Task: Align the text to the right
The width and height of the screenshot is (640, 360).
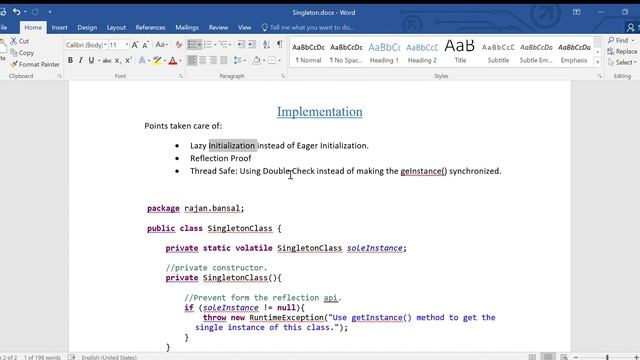Action: point(213,60)
